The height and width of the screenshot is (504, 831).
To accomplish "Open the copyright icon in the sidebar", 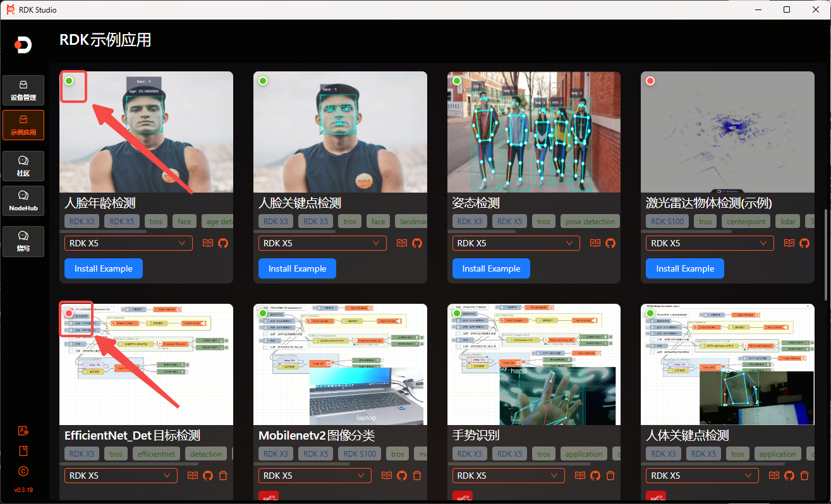I will coord(23,471).
